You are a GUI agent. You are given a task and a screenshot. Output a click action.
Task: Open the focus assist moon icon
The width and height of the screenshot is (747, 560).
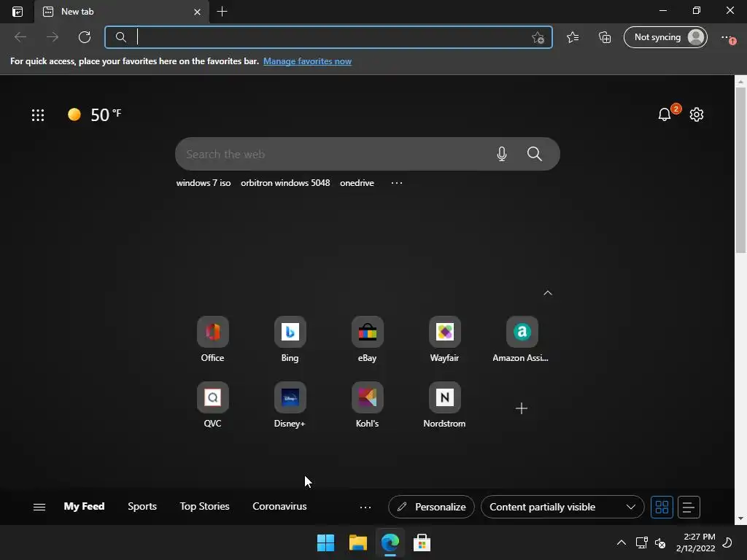pos(727,542)
